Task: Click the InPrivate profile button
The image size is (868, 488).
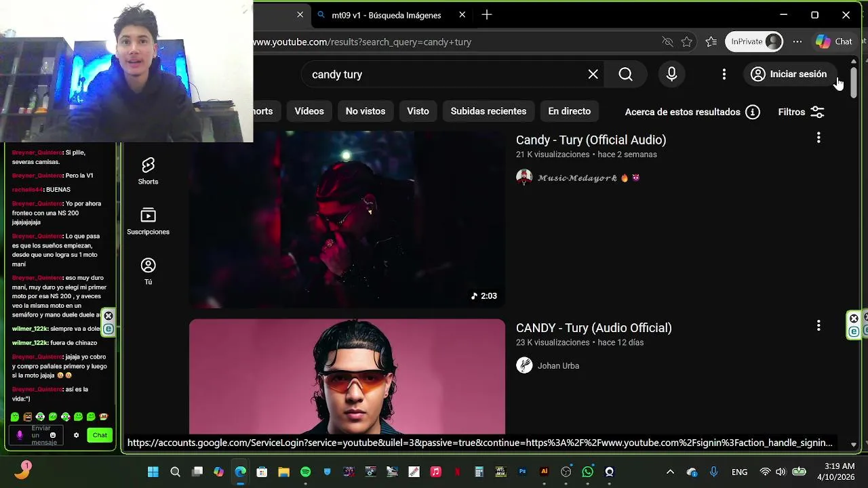Action: click(x=754, y=42)
